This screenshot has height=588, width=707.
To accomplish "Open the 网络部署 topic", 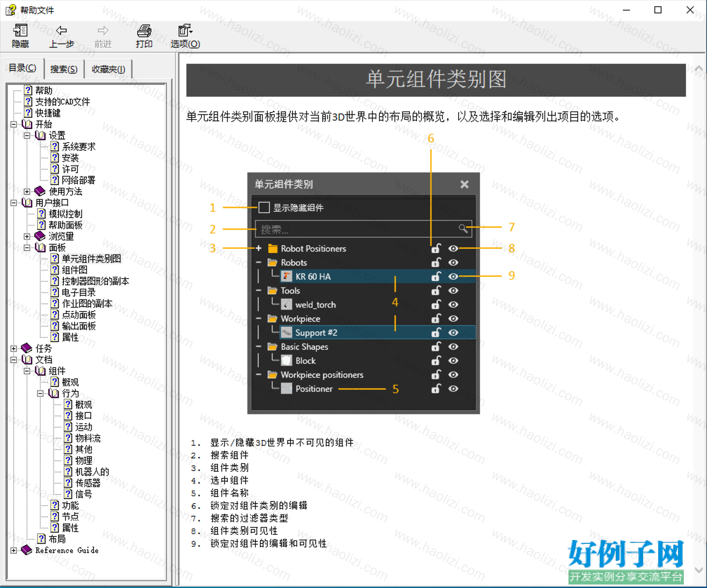I will pyautogui.click(x=78, y=180).
